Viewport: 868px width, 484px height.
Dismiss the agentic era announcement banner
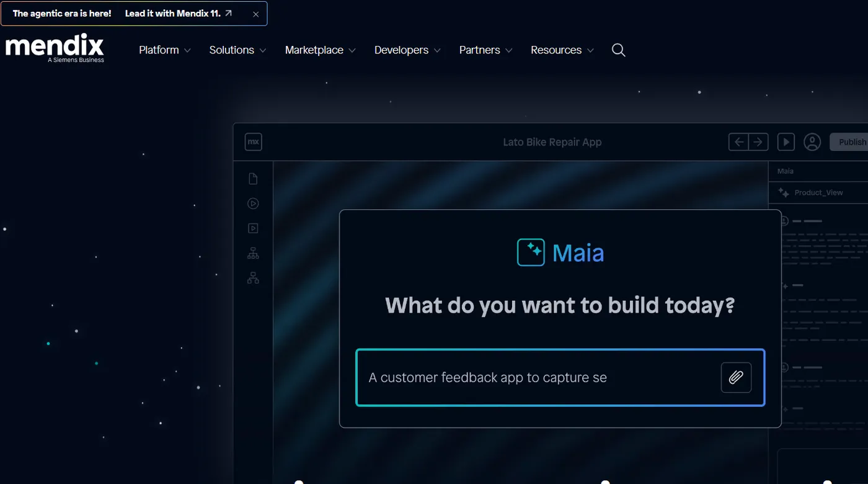[255, 14]
